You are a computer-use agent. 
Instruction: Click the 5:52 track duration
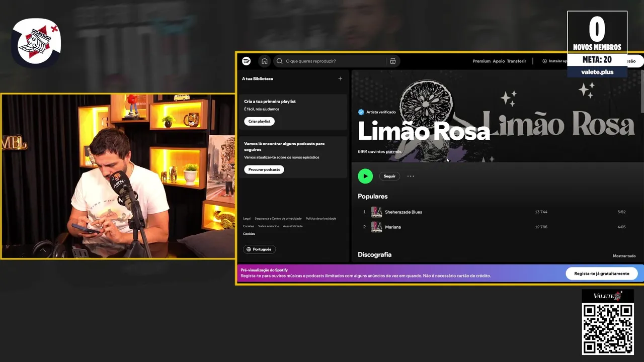(621, 212)
